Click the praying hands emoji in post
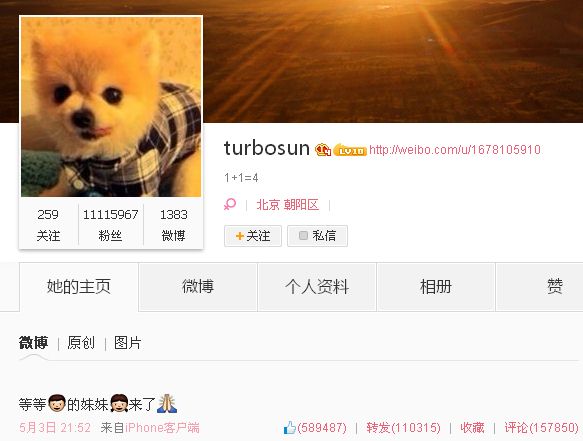583x441 pixels. (167, 404)
